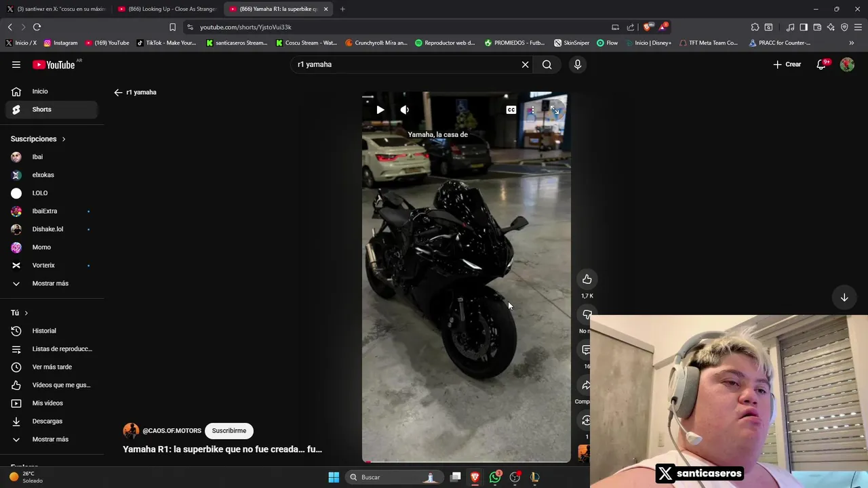Open the Momo subscription

tap(52, 247)
